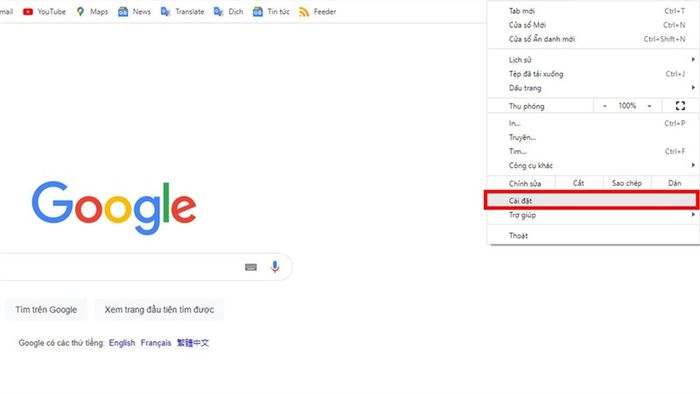Switch Google language to 繁體中文
Screen dimensions: 700x394
click(x=193, y=343)
